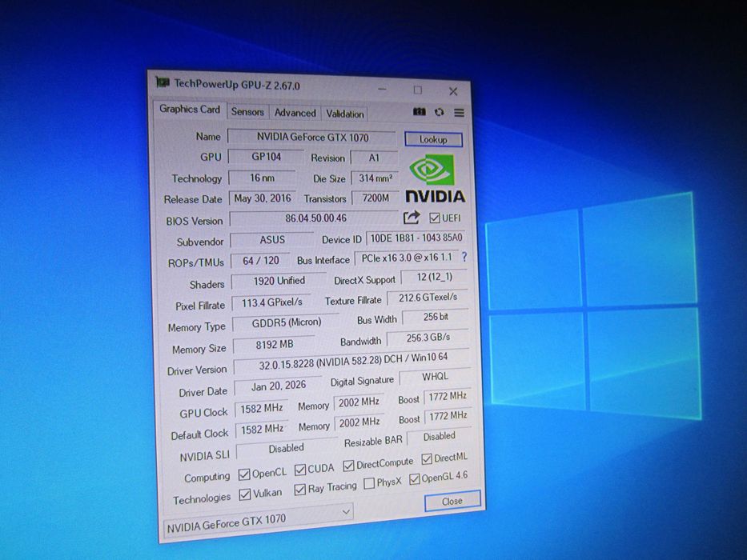747x560 pixels.
Task: Click the NVIDIA SLI value Disabled
Action: point(286,448)
